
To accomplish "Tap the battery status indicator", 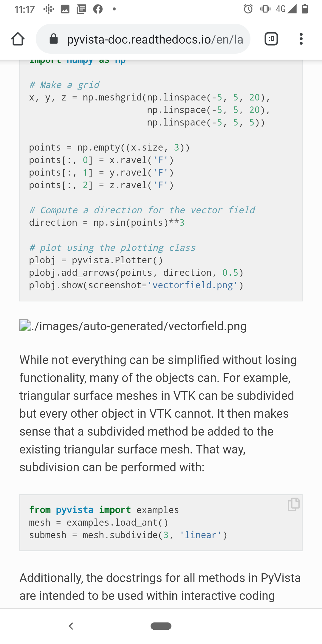I will 305,9.
